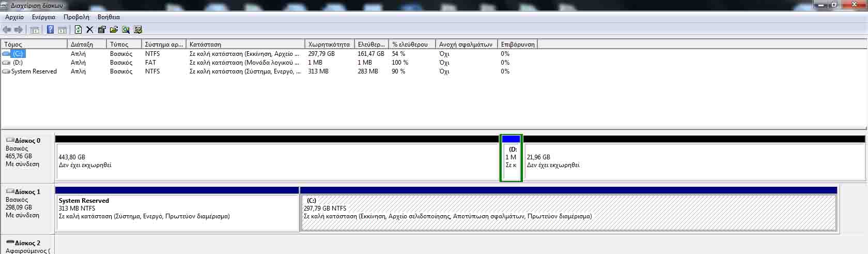
Task: Sort by the Τύπος column header
Action: [x=124, y=44]
